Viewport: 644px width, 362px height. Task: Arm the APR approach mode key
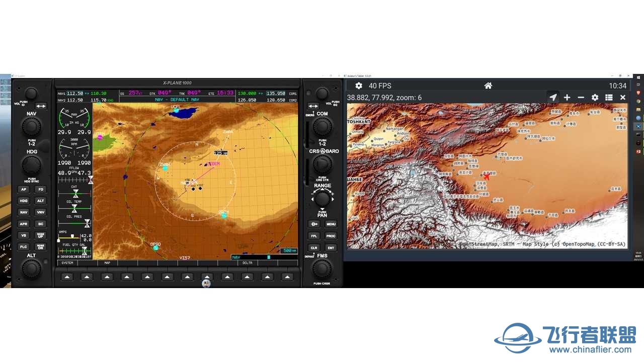pos(24,224)
